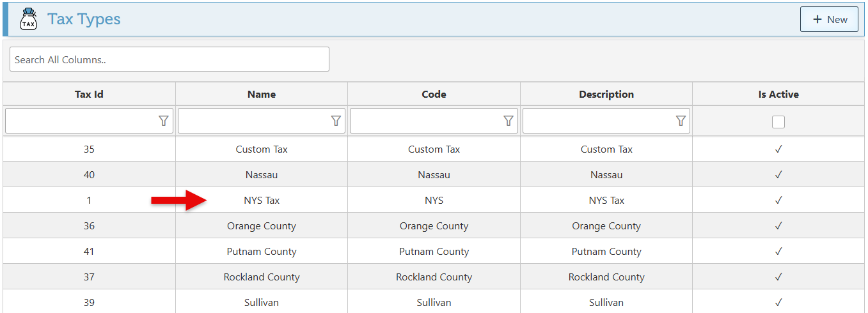Click the active checkmark for Custom Tax
This screenshot has height=313, width=868.
coord(778,149)
